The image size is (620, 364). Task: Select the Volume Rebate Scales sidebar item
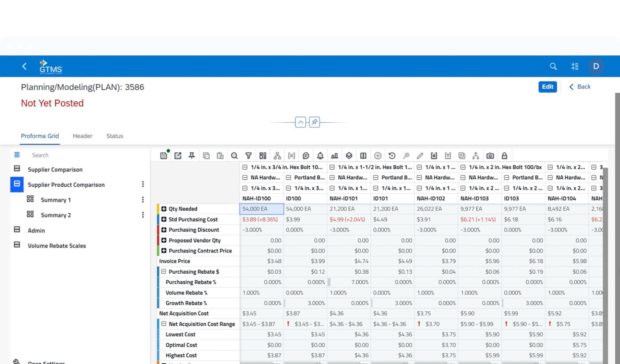[x=57, y=246]
